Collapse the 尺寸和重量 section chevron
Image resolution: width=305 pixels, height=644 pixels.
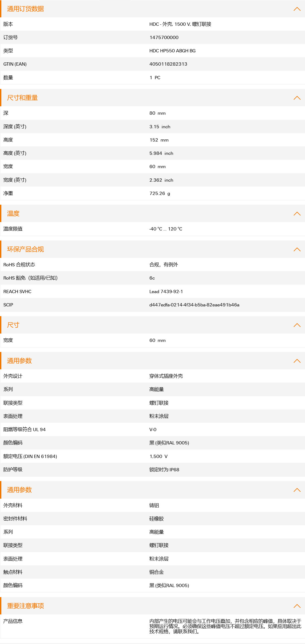[297, 98]
